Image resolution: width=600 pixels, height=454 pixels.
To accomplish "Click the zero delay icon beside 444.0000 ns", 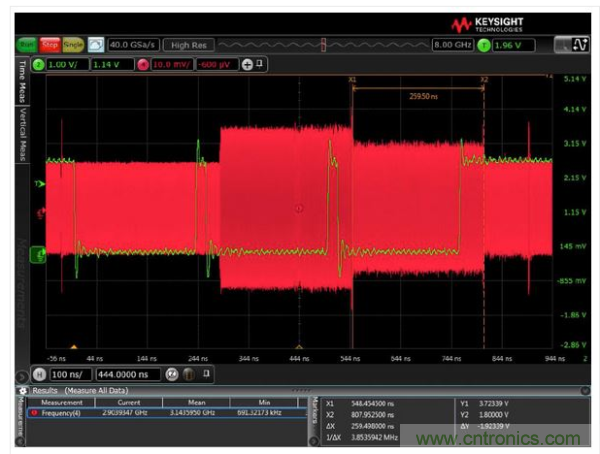I will coord(172,374).
